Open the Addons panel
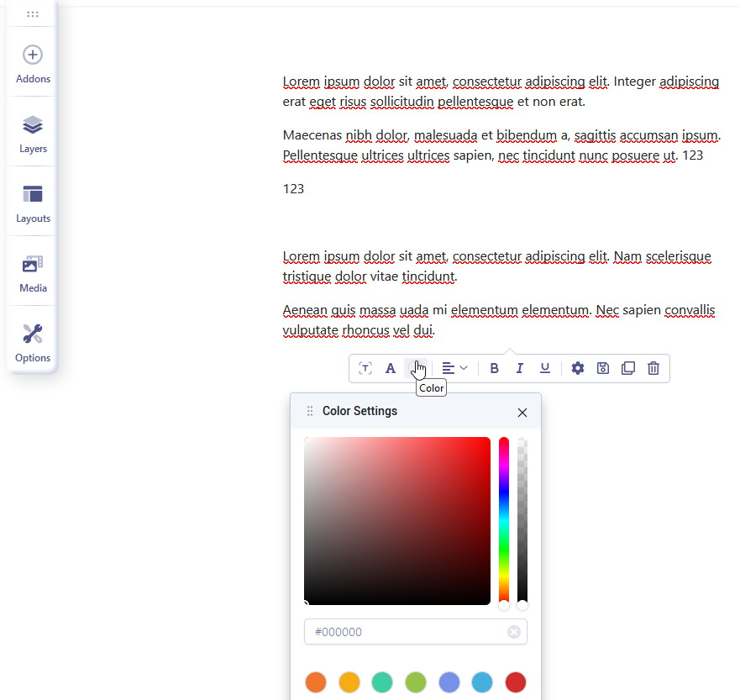 [33, 64]
